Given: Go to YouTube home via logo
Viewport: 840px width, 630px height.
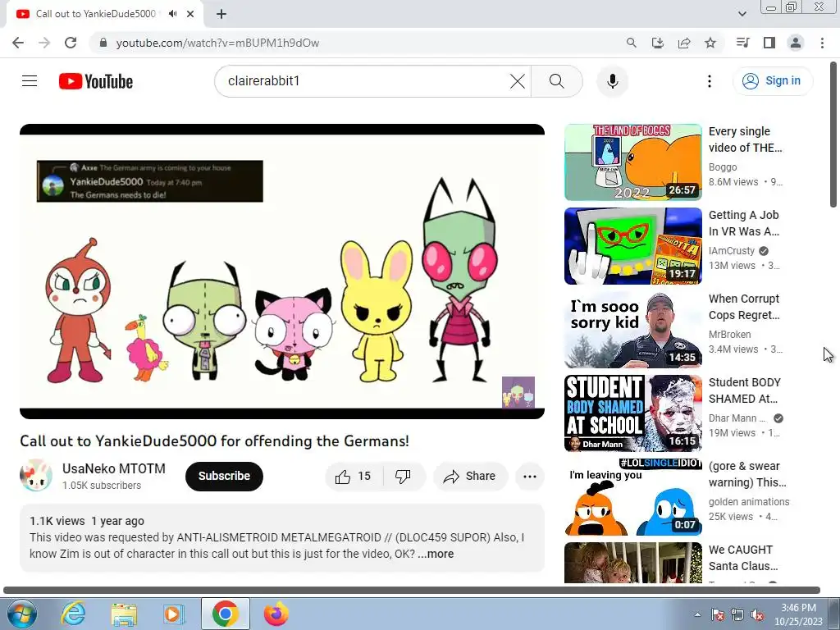Looking at the screenshot, I should coord(96,81).
